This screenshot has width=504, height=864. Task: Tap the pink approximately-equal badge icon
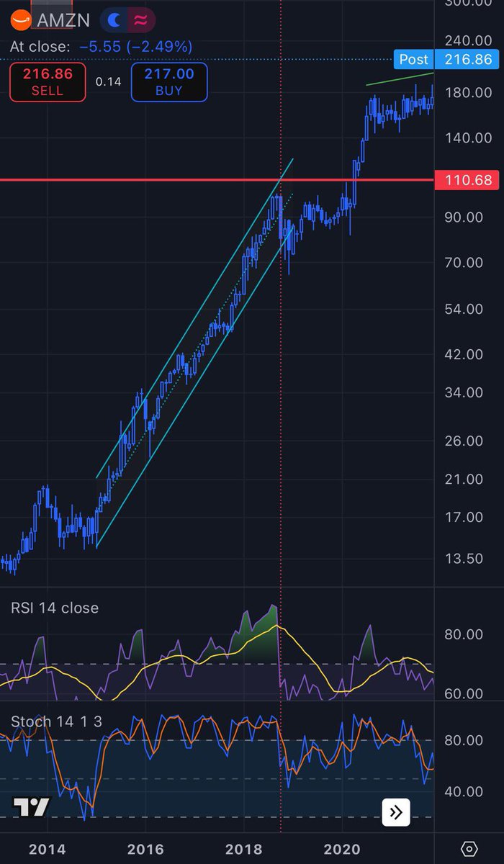(141, 20)
